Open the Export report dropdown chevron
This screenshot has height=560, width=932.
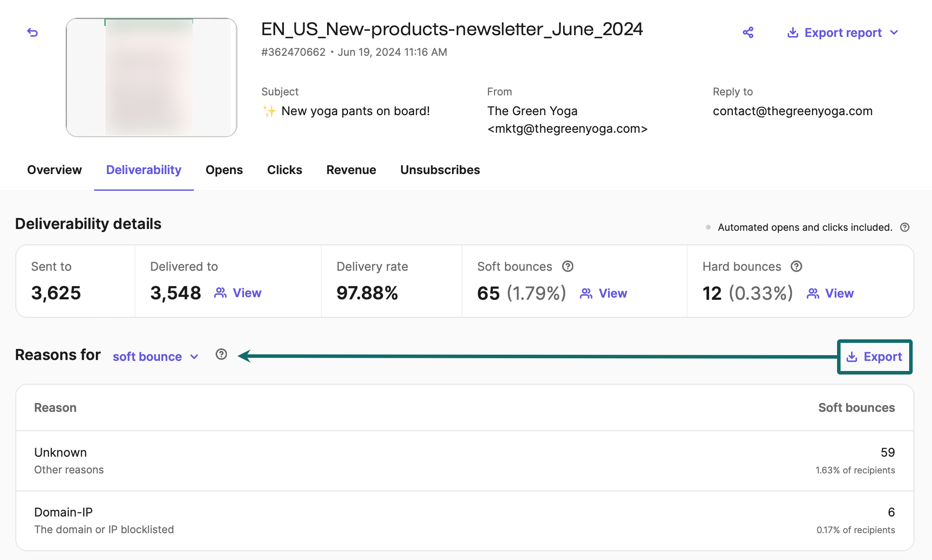[894, 33]
